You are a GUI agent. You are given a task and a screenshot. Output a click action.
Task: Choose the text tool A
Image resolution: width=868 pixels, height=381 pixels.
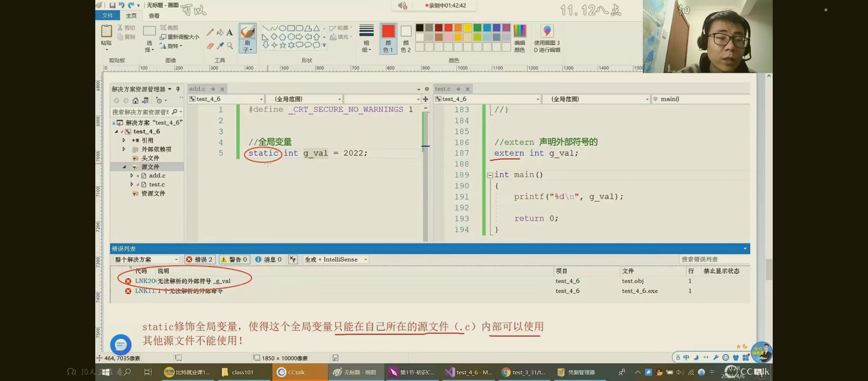[x=230, y=32]
